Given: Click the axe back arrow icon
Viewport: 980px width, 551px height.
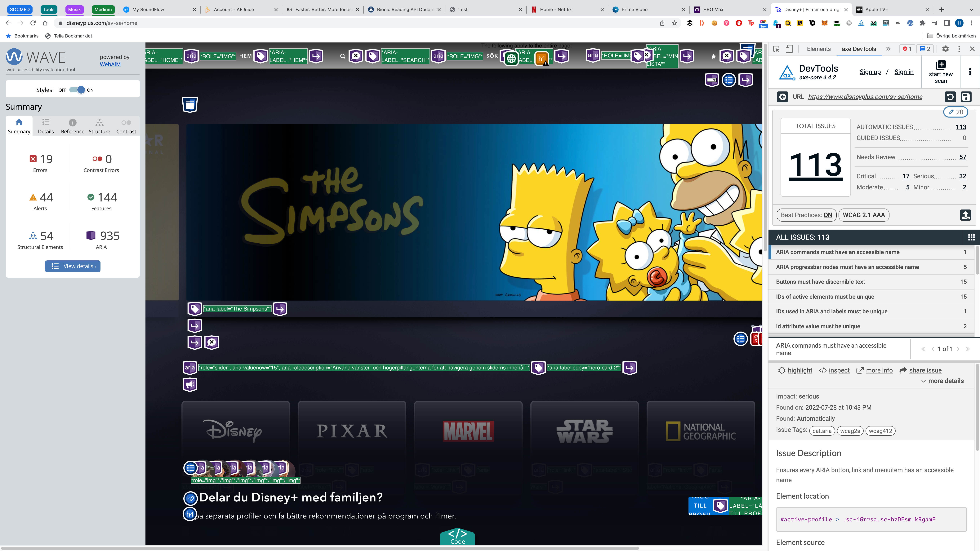Looking at the screenshot, I should point(782,97).
